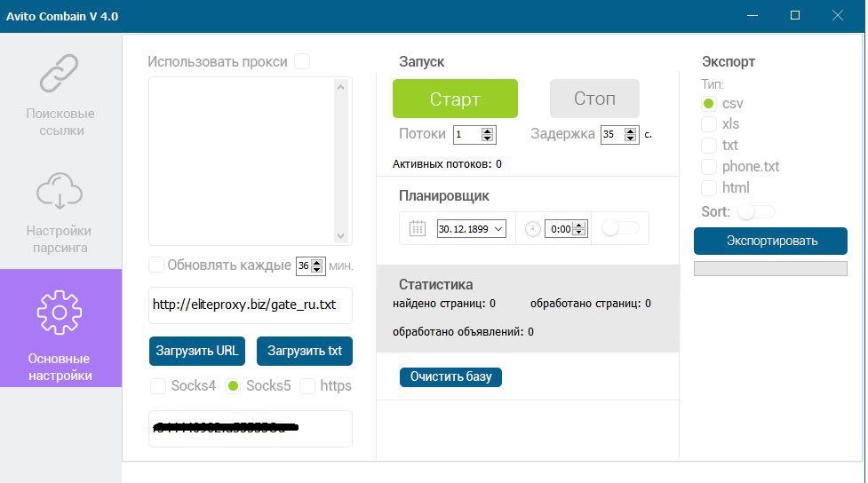This screenshot has height=483, width=868.
Task: Click the Avito Combain V 4.0 title
Action: [x=62, y=16]
